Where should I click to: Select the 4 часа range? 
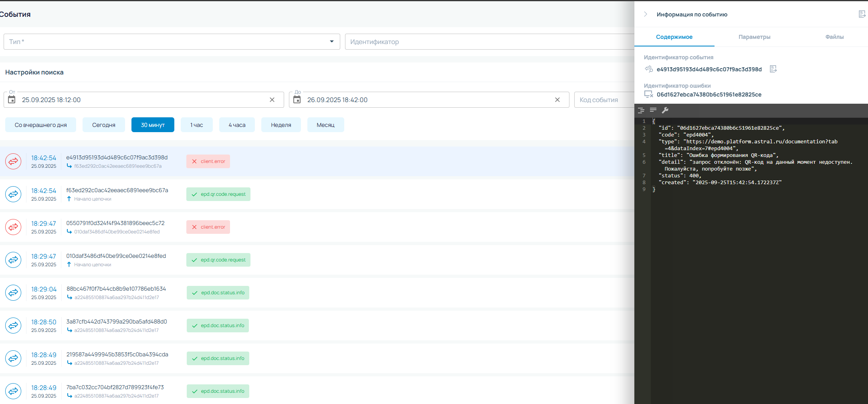point(237,125)
